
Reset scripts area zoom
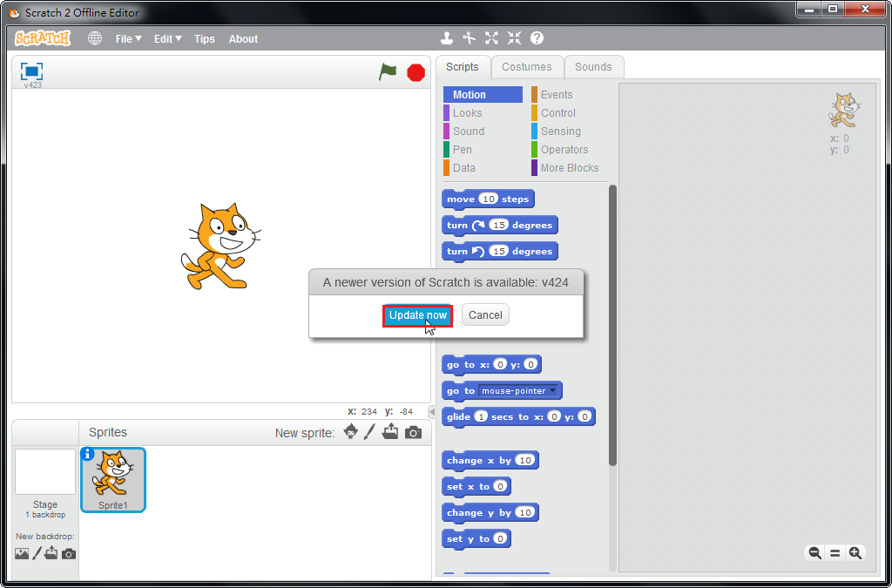835,553
